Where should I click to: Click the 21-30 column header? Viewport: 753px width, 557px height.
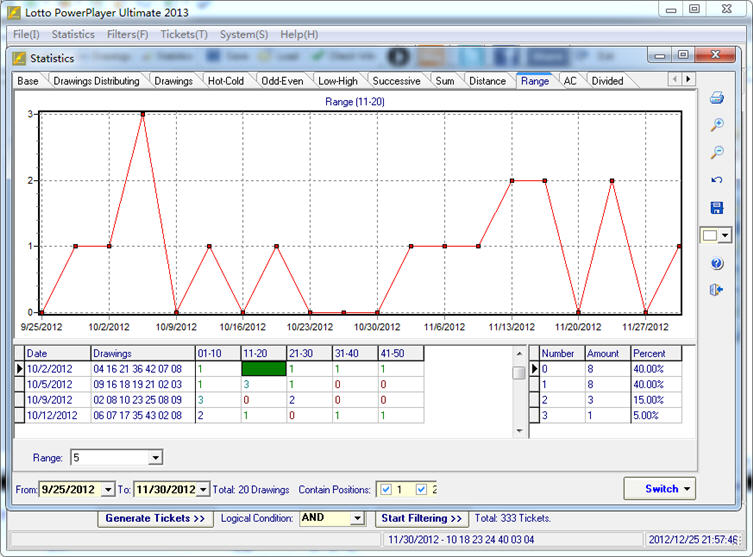309,353
